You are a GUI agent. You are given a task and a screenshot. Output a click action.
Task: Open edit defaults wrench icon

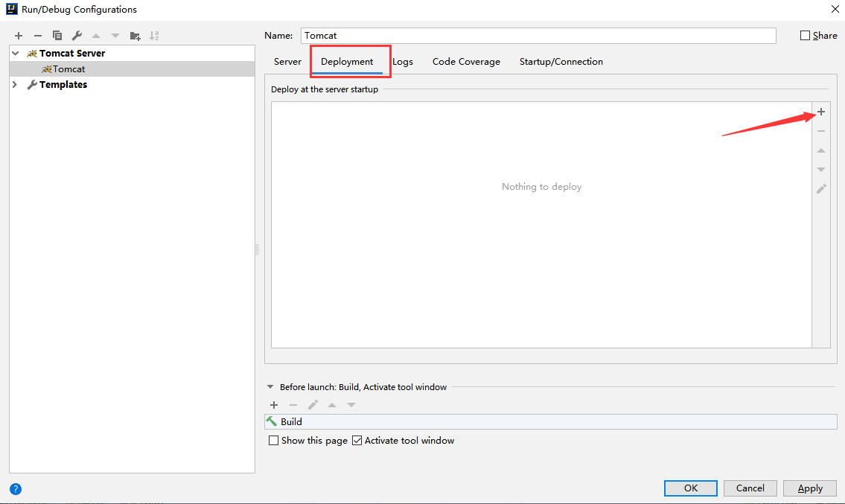[x=77, y=36]
